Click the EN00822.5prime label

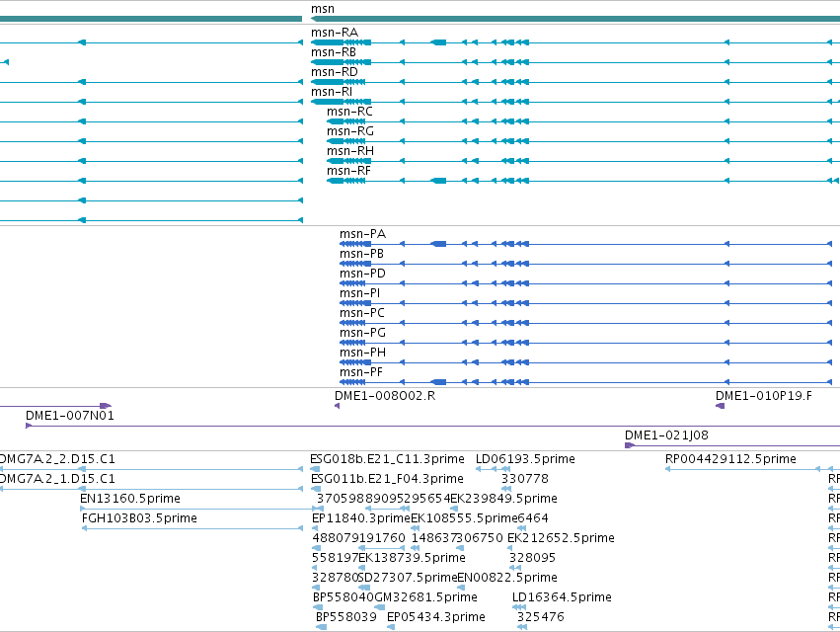click(507, 578)
